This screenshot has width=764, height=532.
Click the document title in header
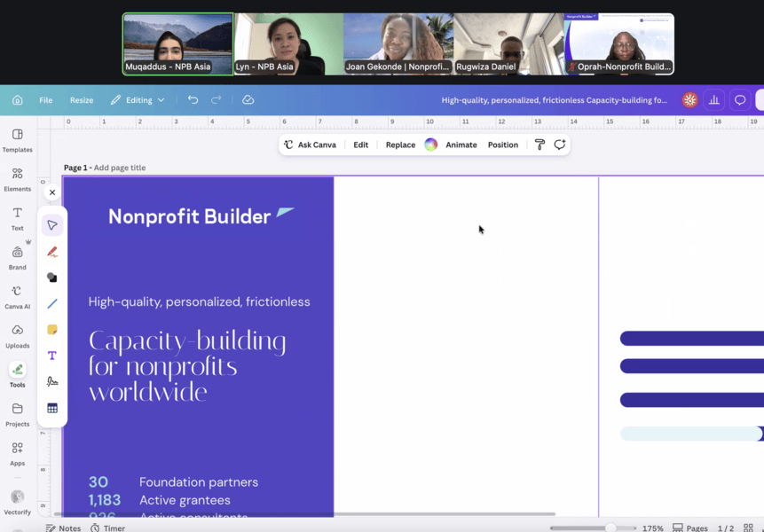pos(554,100)
